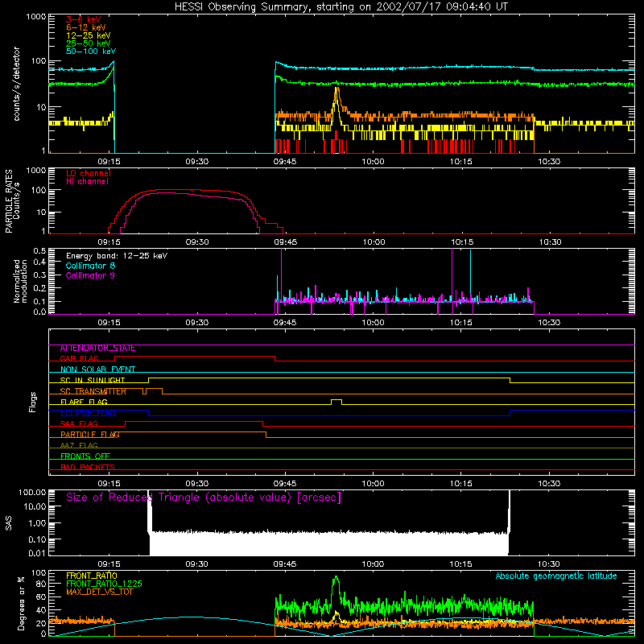Click 09:45 tick under the modulation plot

(x=285, y=323)
